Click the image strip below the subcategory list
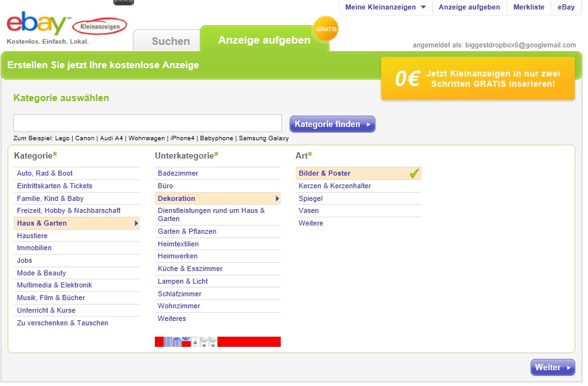 coord(217,342)
